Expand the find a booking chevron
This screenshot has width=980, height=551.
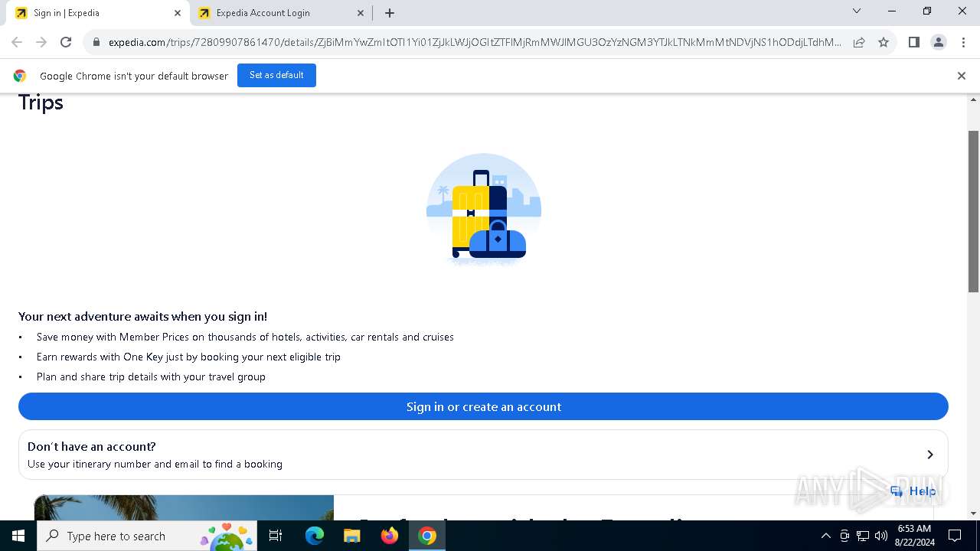(930, 455)
